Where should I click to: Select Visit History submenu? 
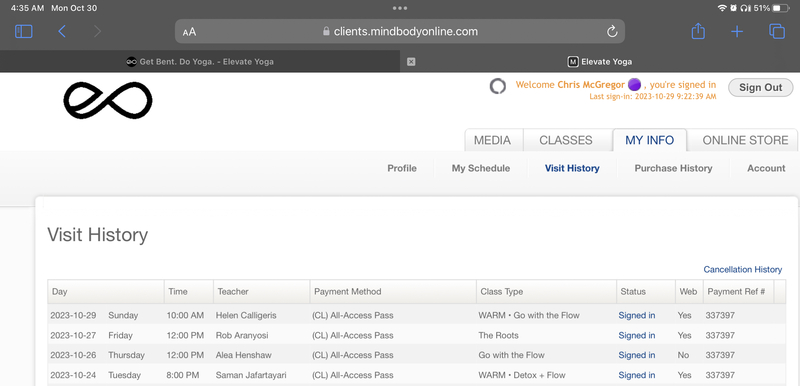[572, 168]
